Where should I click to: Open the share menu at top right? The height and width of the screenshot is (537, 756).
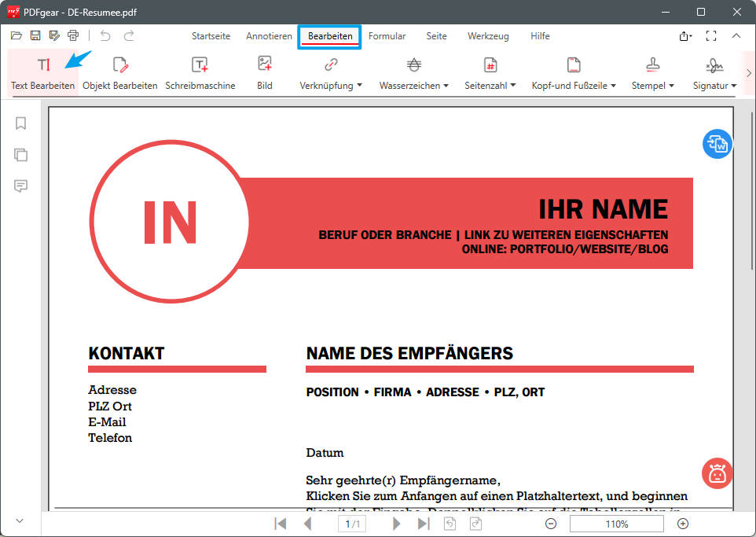pyautogui.click(x=684, y=35)
